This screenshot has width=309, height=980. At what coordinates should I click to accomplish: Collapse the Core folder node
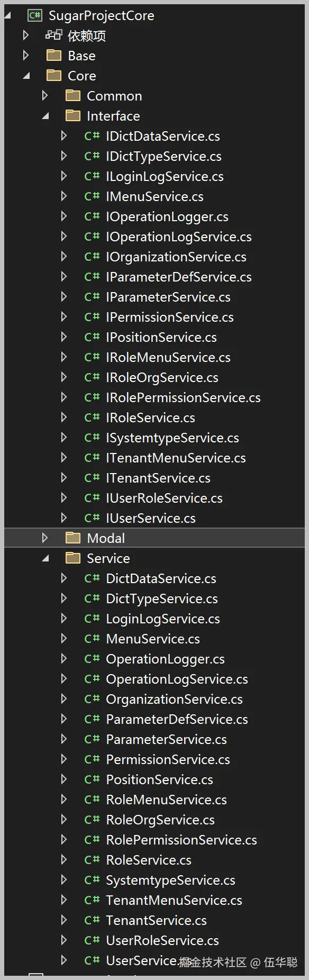[x=26, y=76]
